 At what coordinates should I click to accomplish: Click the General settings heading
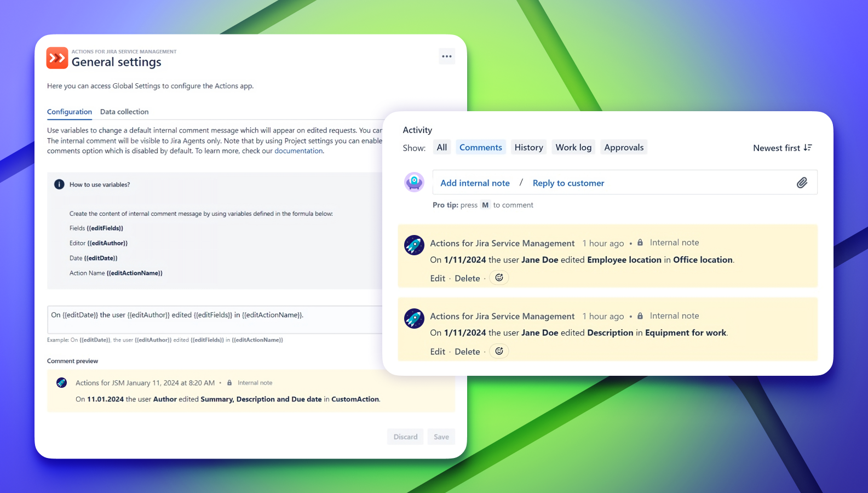coord(116,62)
